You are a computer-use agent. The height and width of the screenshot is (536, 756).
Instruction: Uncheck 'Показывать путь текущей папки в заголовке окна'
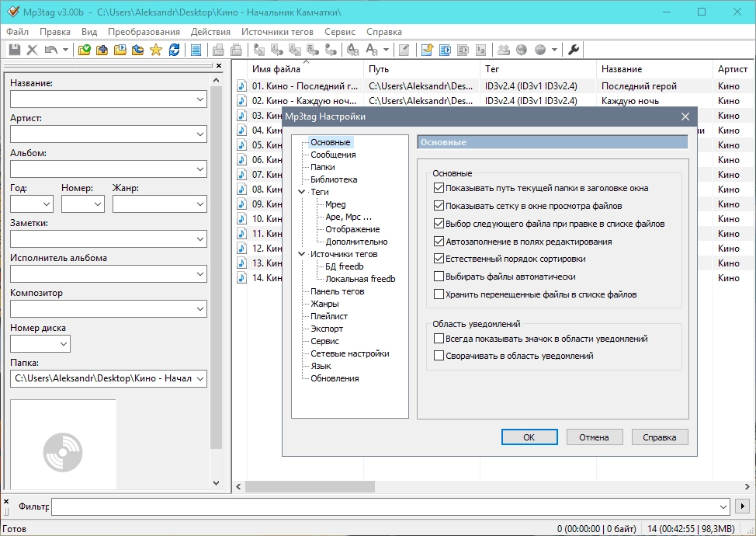click(439, 188)
